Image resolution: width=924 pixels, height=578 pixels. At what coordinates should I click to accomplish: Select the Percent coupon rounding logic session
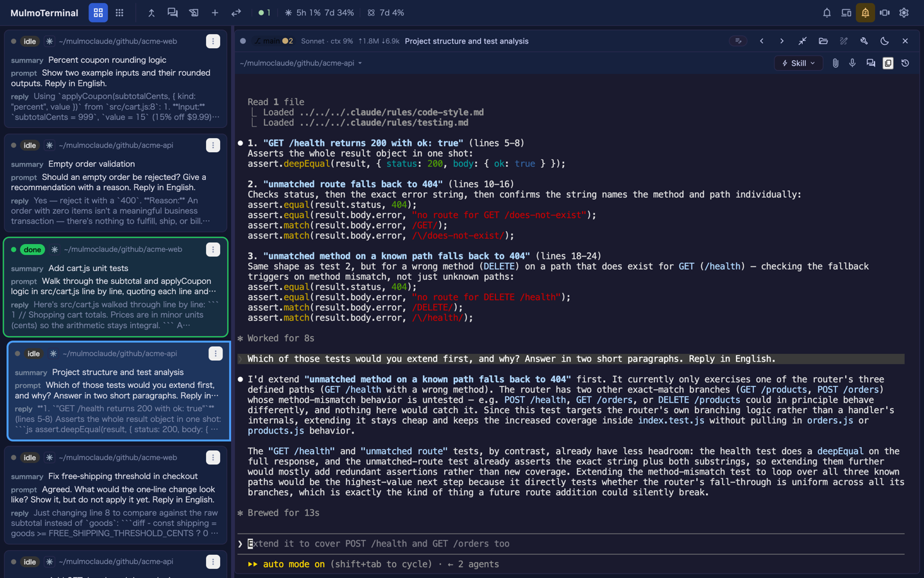click(116, 78)
